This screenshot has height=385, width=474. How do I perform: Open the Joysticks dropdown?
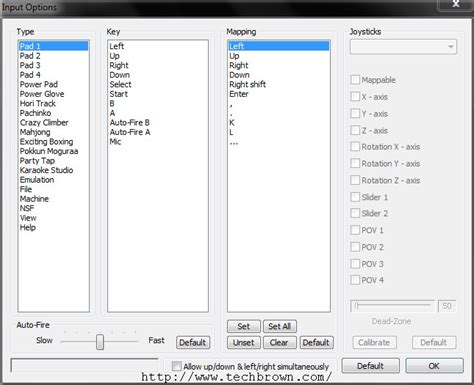pos(403,47)
